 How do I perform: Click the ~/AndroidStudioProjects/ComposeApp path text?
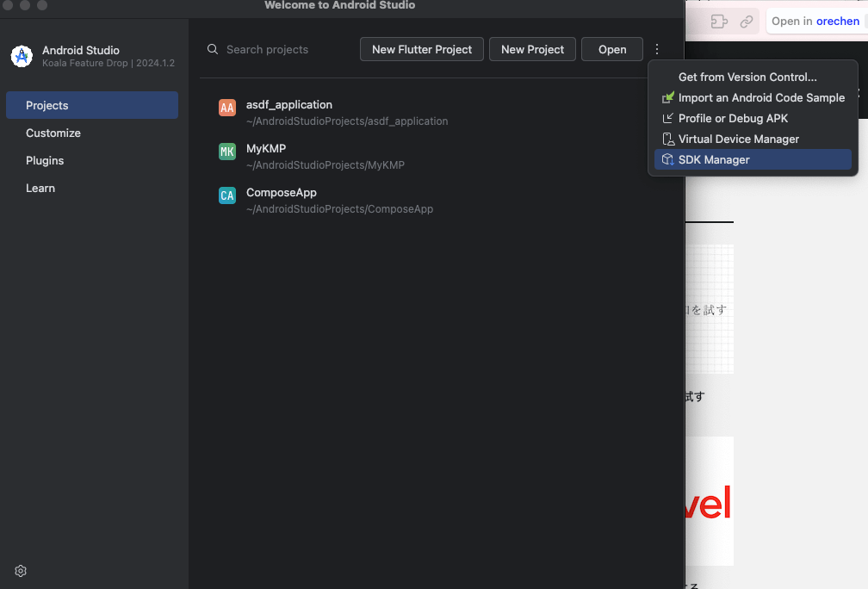click(340, 209)
